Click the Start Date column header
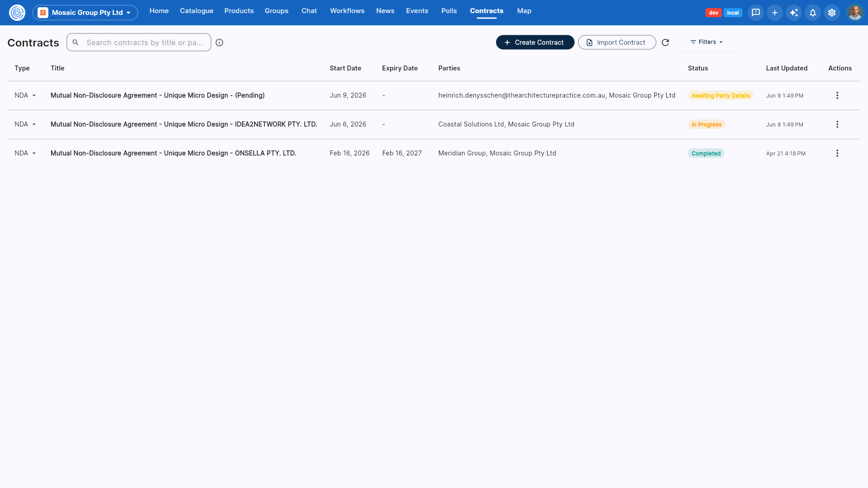 coord(345,68)
